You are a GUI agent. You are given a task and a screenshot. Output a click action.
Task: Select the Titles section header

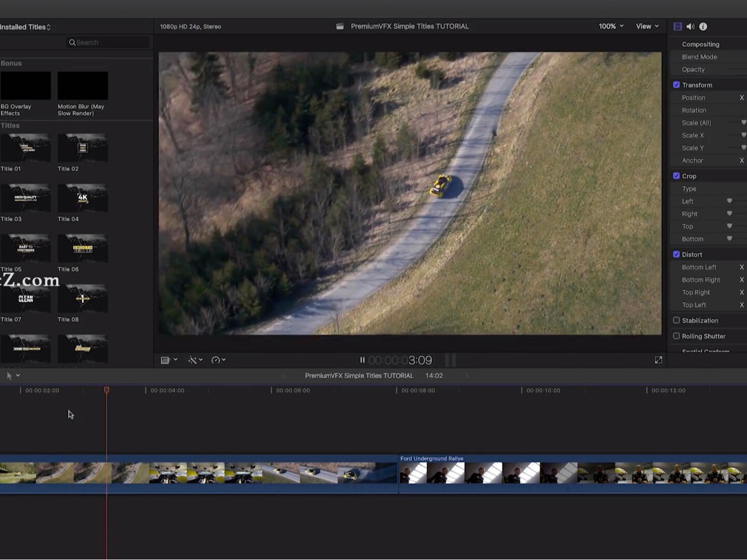(9, 125)
